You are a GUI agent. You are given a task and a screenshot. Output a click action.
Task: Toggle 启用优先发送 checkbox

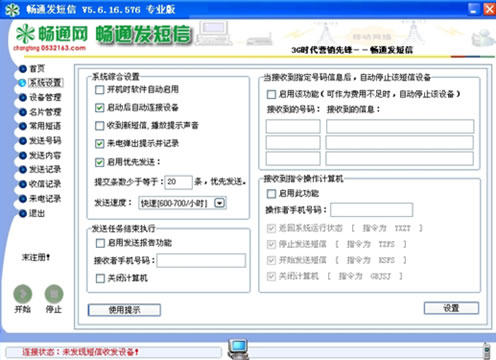pyautogui.click(x=99, y=162)
